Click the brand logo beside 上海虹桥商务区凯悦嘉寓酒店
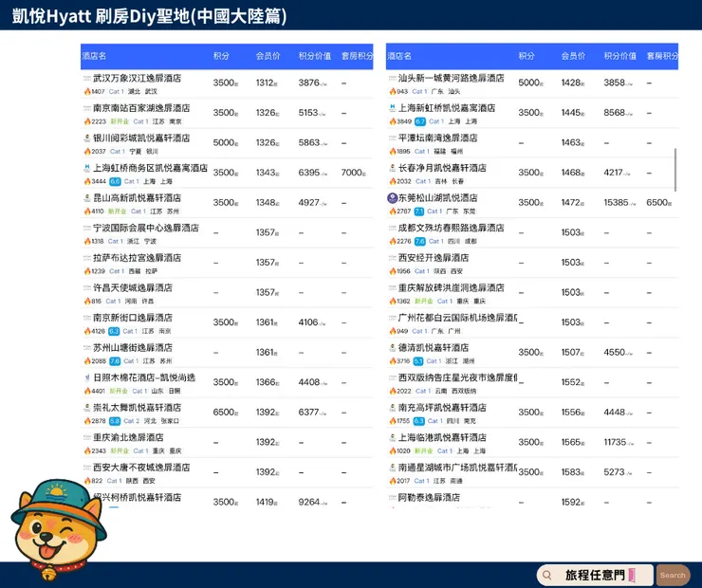 click(x=87, y=168)
